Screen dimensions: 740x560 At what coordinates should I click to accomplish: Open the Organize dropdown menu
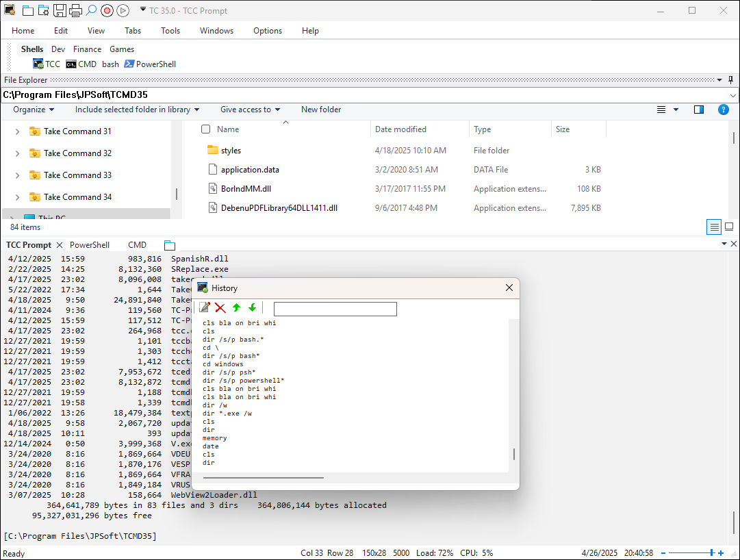[x=33, y=110]
